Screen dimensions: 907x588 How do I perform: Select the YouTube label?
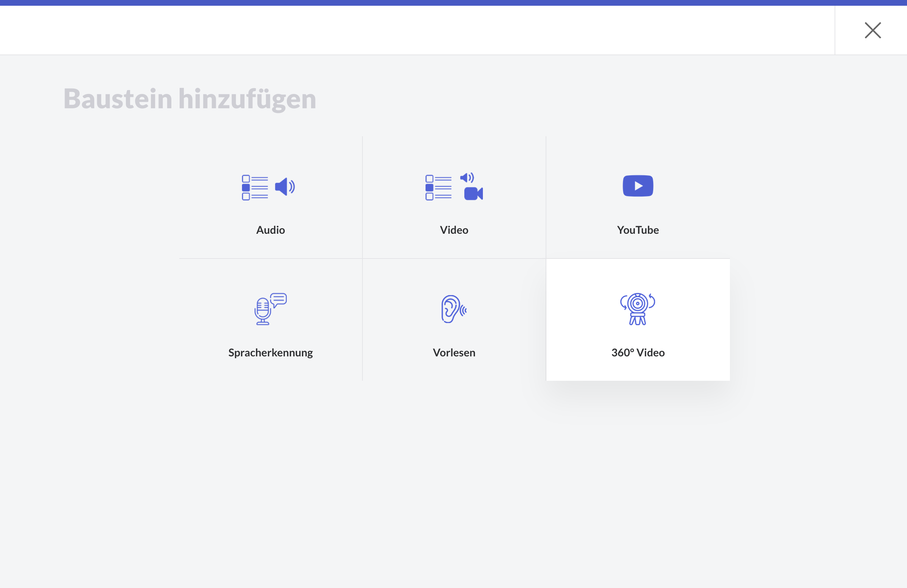(637, 230)
